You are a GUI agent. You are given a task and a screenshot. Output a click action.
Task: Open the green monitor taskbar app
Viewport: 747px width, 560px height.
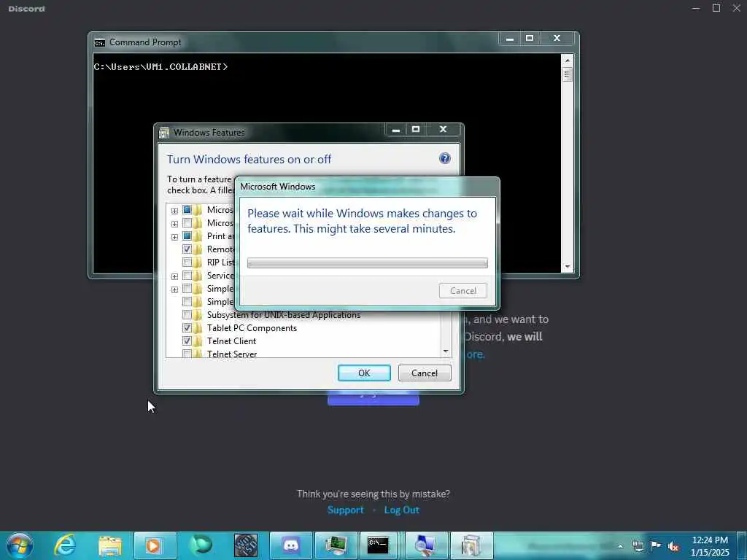point(336,545)
